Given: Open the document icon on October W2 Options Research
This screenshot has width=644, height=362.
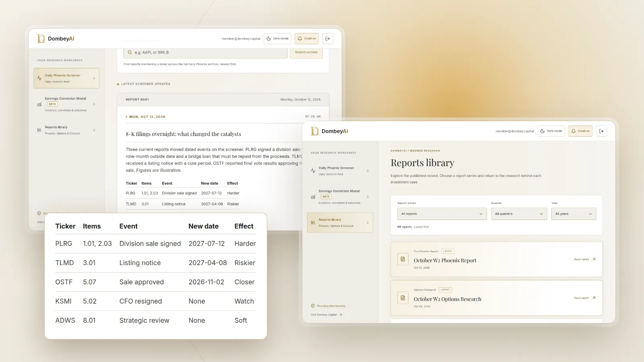Looking at the screenshot, I should click(402, 298).
